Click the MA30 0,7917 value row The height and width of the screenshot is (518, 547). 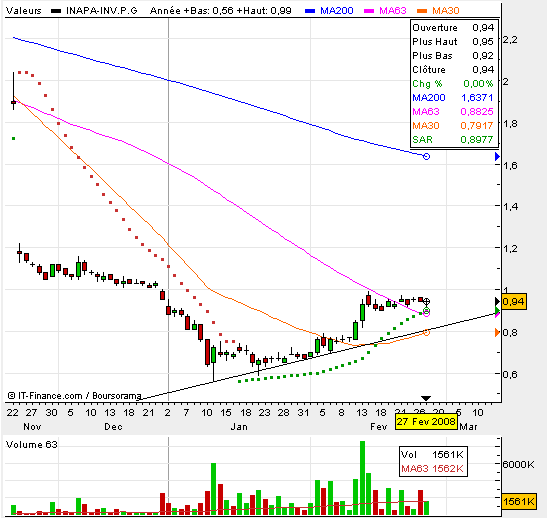(453, 126)
